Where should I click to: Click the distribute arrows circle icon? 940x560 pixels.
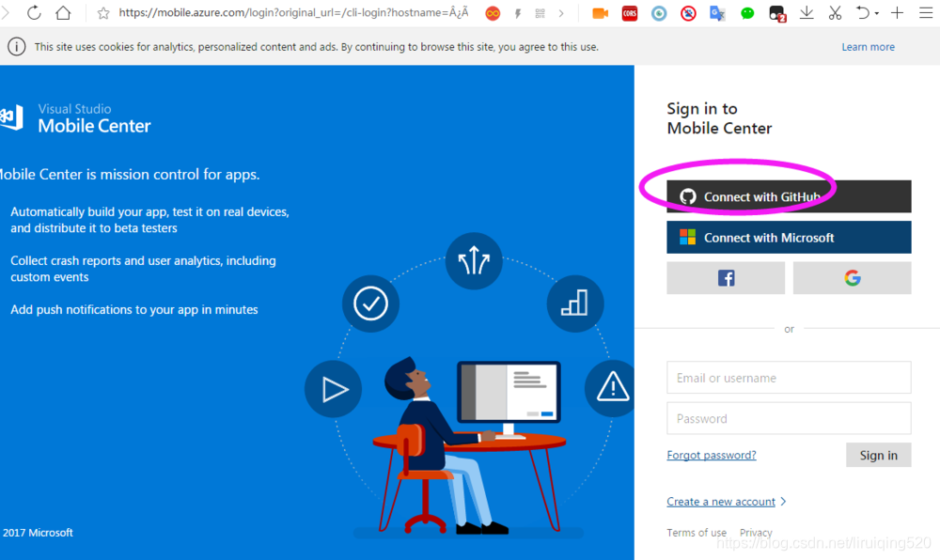coord(474,260)
